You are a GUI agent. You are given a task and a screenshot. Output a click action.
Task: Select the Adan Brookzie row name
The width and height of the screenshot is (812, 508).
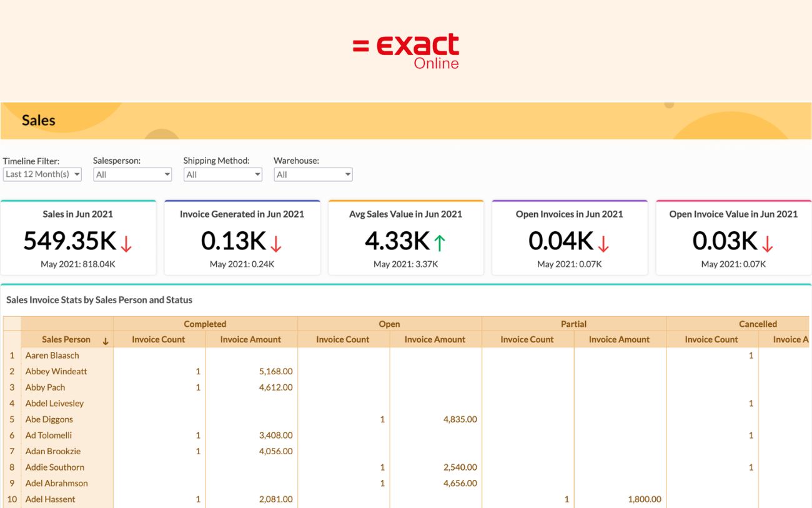pos(52,451)
